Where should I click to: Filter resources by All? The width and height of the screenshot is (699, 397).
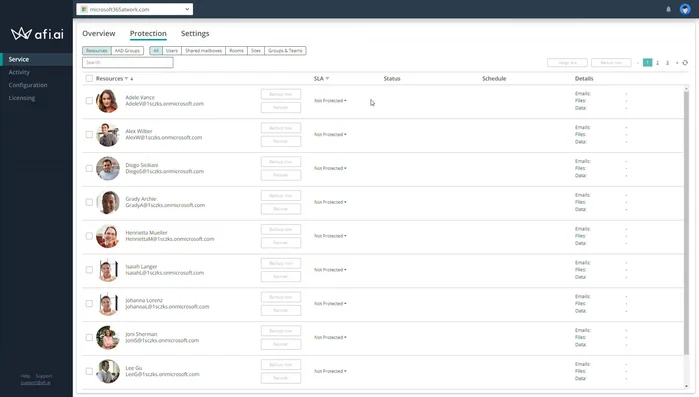point(156,51)
